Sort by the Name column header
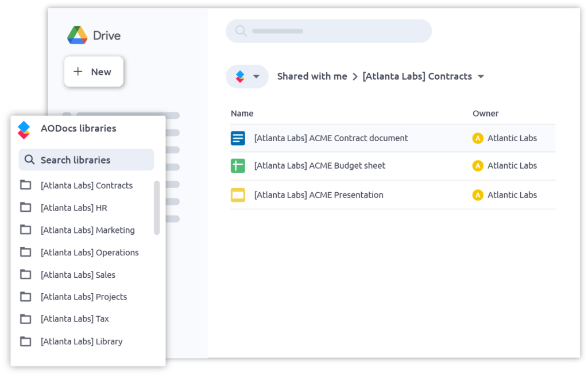This screenshot has height=377, width=588. point(242,114)
